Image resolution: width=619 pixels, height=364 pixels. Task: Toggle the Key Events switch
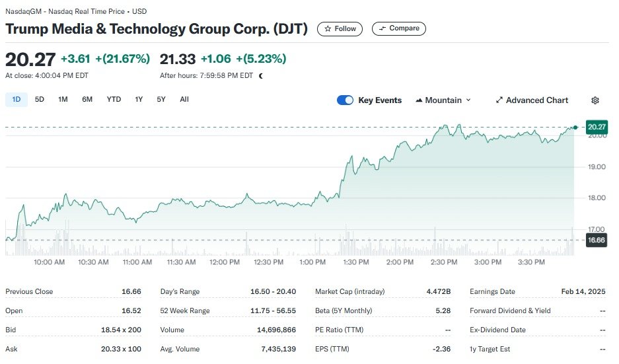(345, 100)
